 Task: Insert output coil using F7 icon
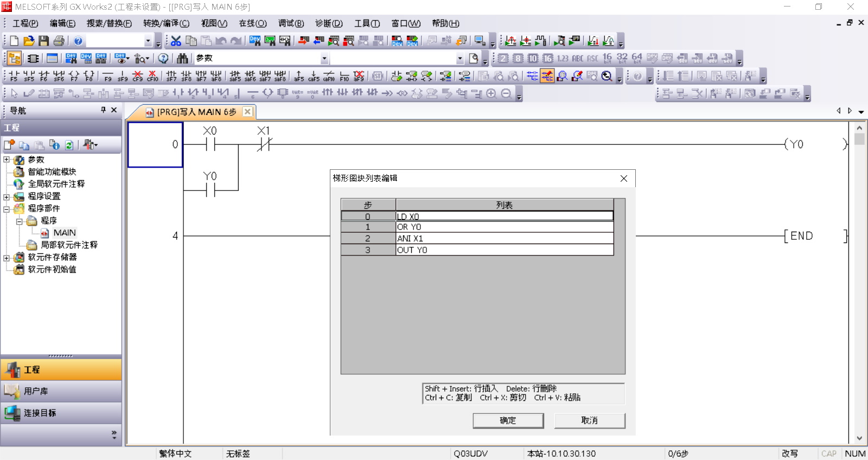74,76
